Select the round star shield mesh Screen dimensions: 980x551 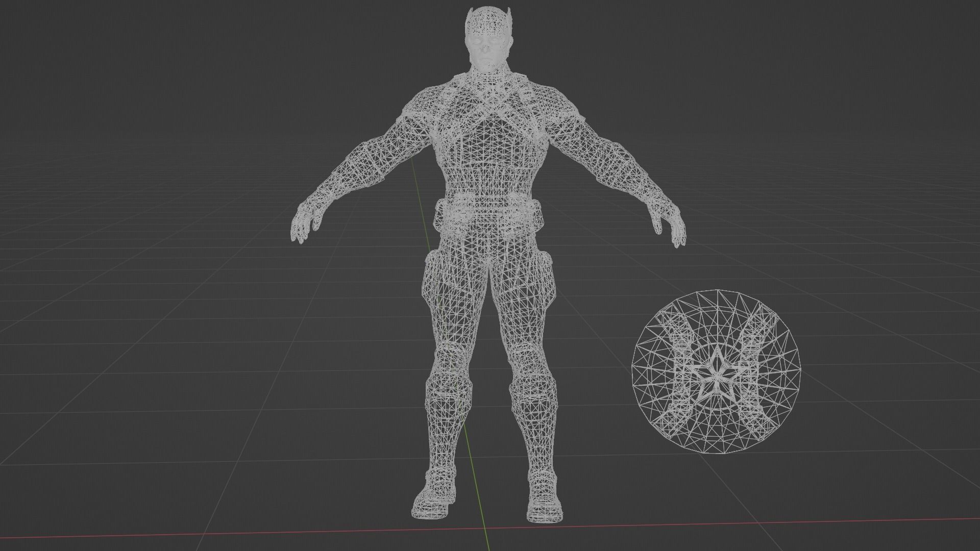click(x=716, y=371)
